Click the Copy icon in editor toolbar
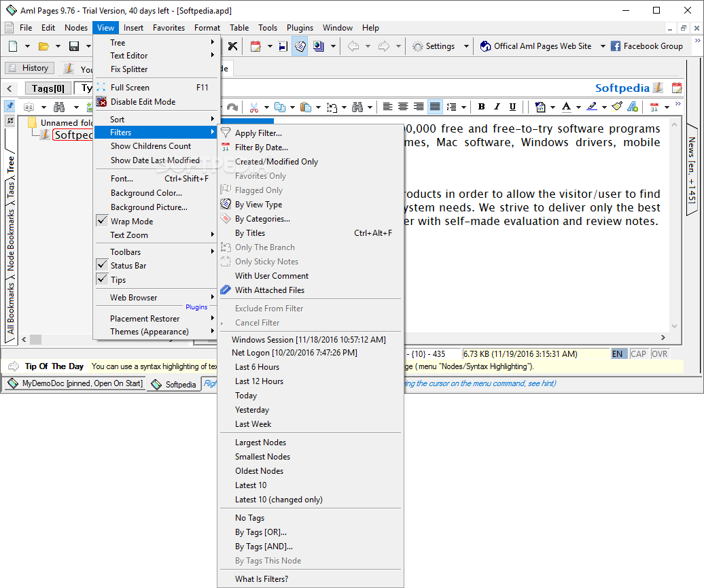Image resolution: width=704 pixels, height=588 pixels. tap(280, 107)
